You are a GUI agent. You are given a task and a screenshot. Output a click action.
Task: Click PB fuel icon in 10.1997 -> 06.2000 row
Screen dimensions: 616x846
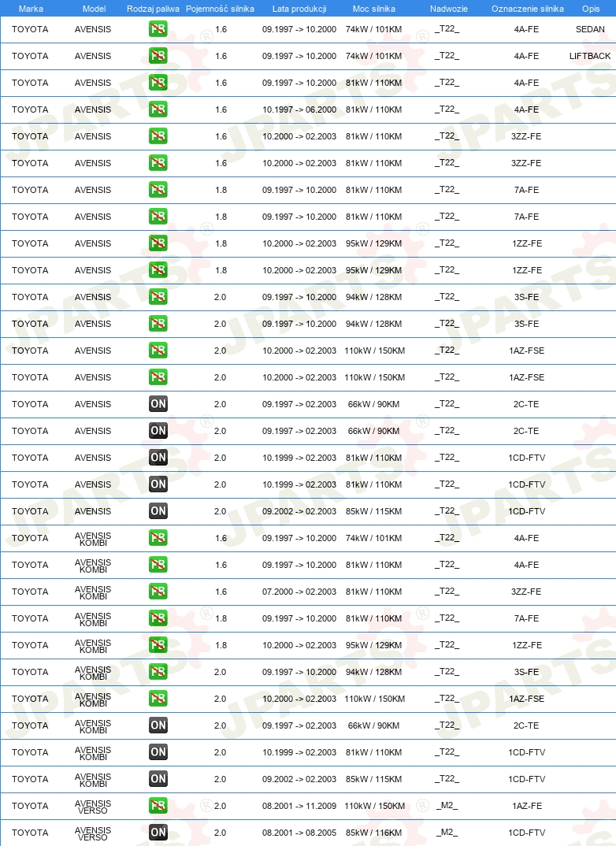tap(158, 109)
